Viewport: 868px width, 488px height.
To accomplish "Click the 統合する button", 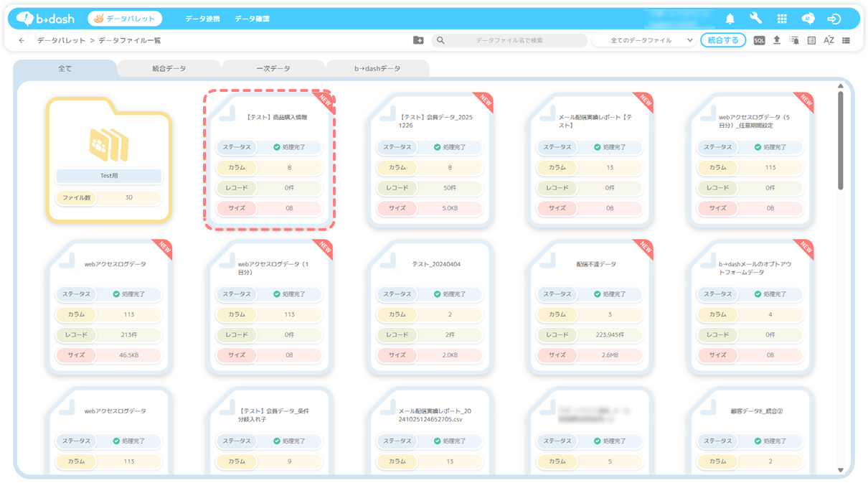I will click(722, 41).
